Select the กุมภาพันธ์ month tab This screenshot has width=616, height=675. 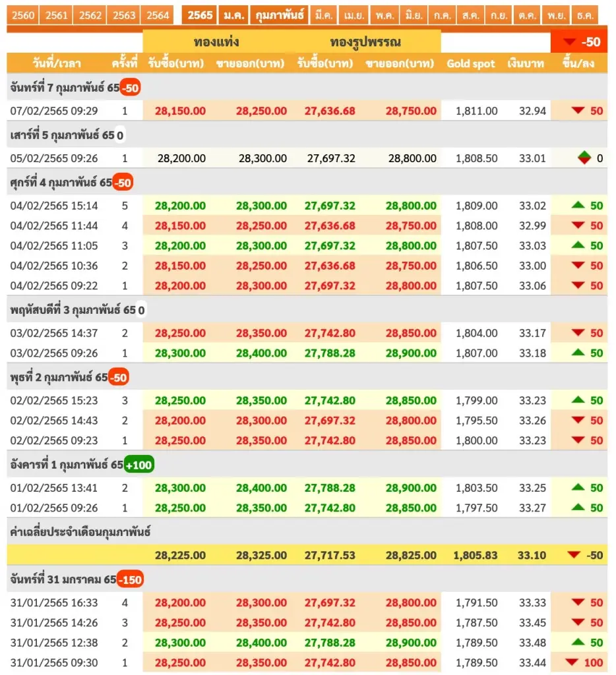coord(280,16)
